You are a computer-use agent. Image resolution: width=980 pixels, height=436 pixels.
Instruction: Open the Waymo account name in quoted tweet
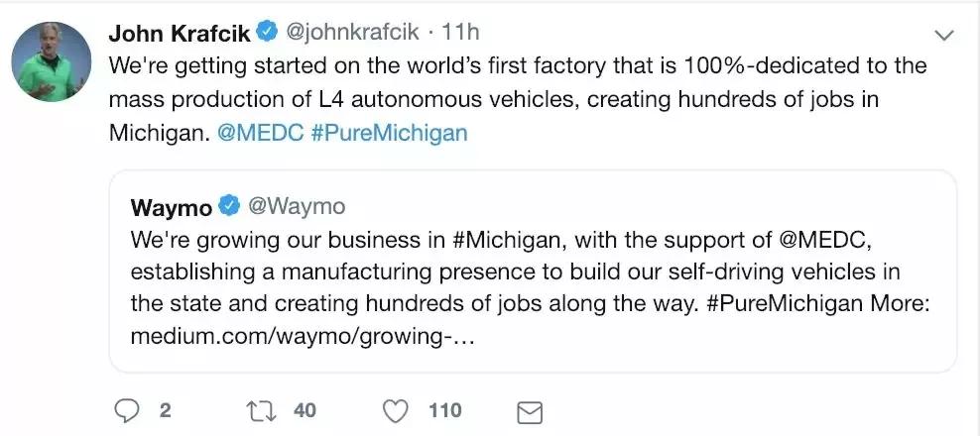tap(172, 207)
